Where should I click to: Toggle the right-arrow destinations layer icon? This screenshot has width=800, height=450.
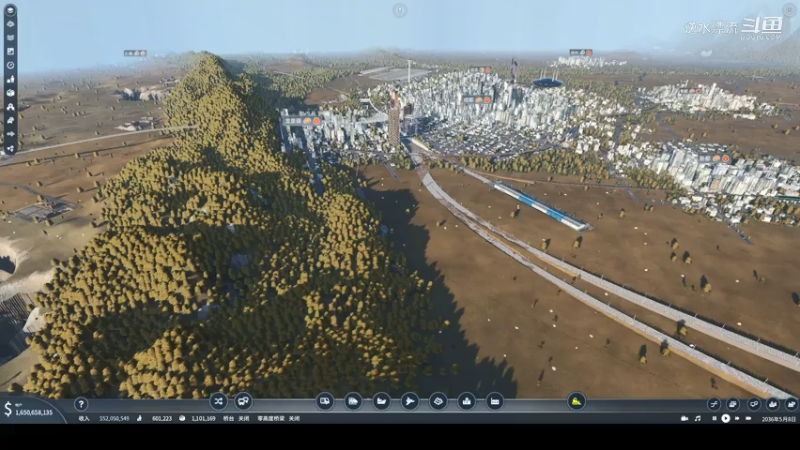point(10,134)
